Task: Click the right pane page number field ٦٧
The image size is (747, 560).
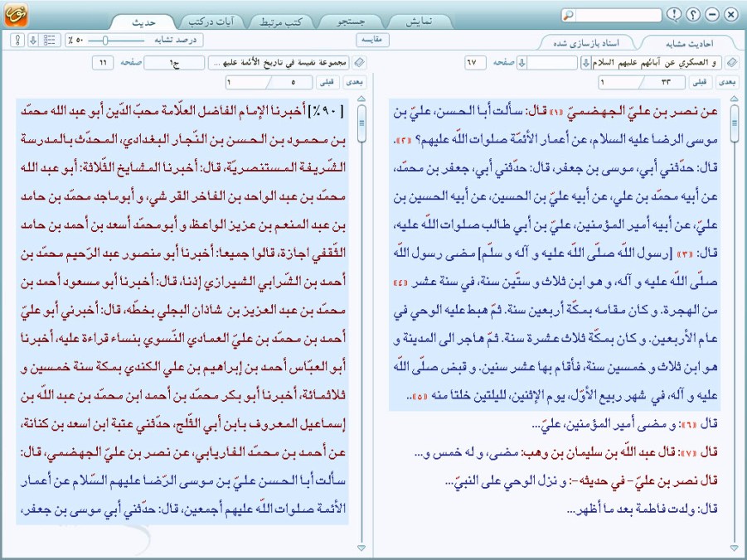Action: 475,62
